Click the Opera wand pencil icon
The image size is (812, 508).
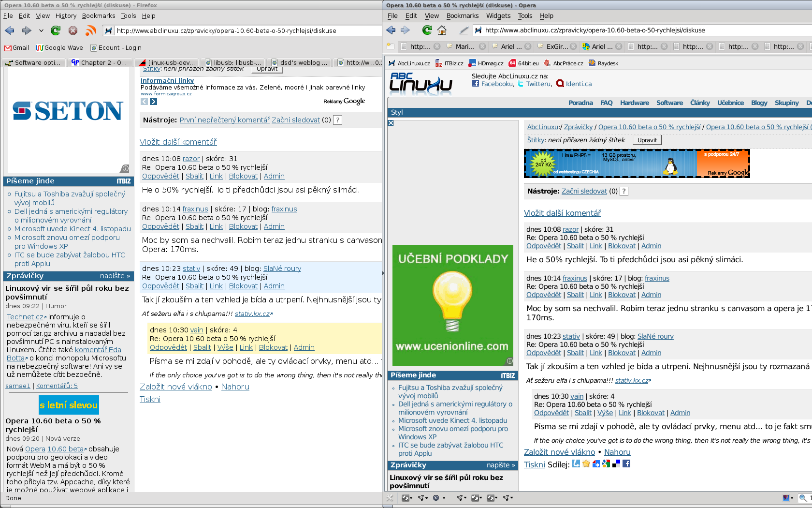pos(464,30)
